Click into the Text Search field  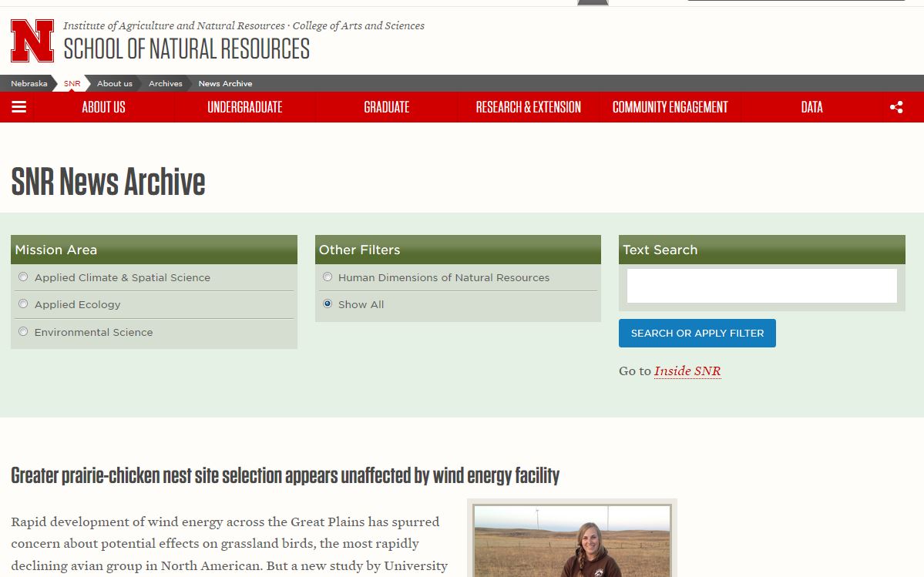761,286
